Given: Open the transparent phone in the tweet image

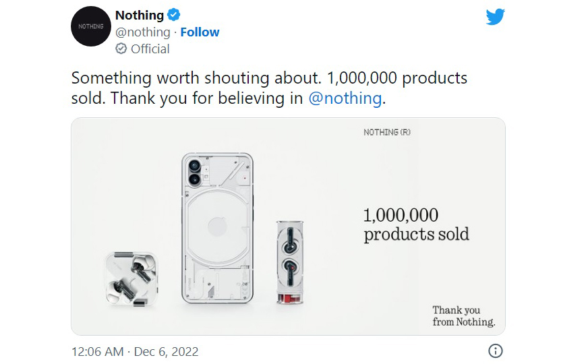Looking at the screenshot, I should point(217,229).
